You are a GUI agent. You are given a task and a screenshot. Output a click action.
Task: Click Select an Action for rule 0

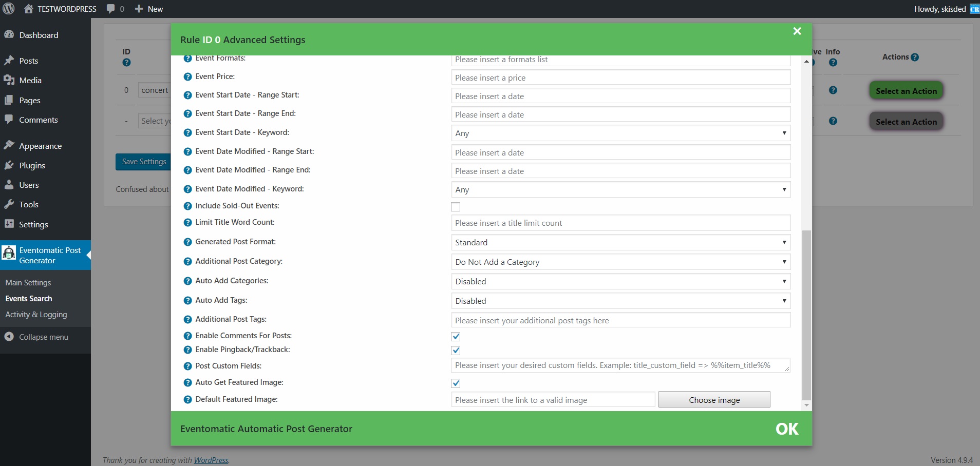pos(906,91)
